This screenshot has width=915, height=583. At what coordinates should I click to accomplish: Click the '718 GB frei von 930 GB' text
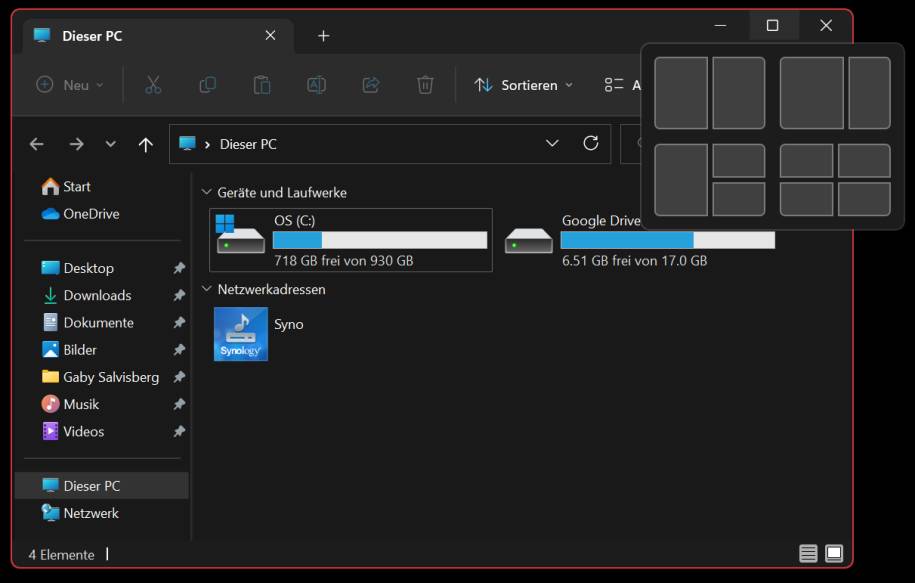(344, 260)
